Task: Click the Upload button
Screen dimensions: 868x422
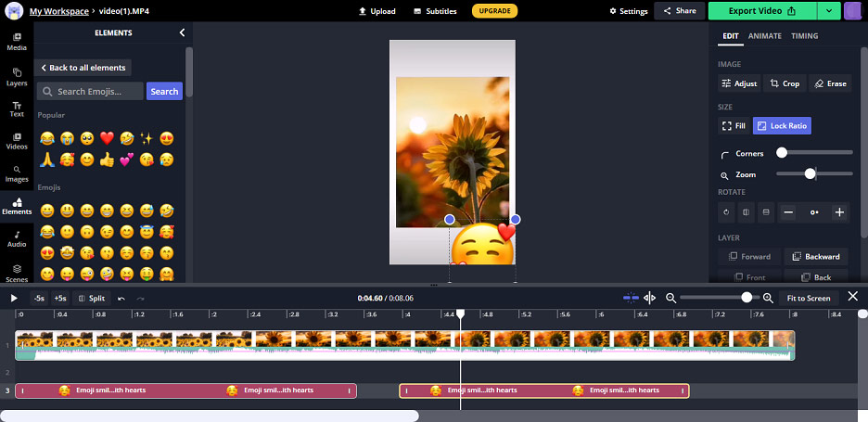Action: coord(377,11)
